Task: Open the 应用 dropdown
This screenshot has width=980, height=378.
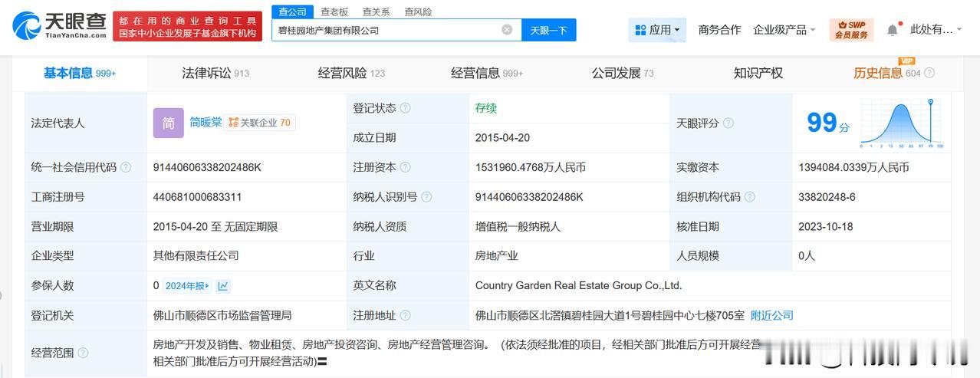Action: click(x=657, y=30)
